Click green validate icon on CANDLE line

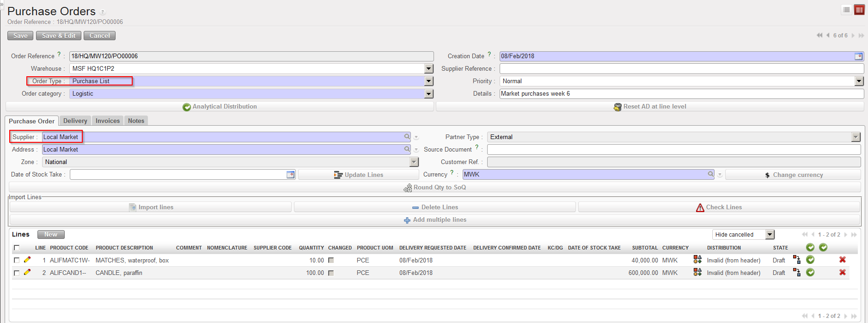(810, 272)
